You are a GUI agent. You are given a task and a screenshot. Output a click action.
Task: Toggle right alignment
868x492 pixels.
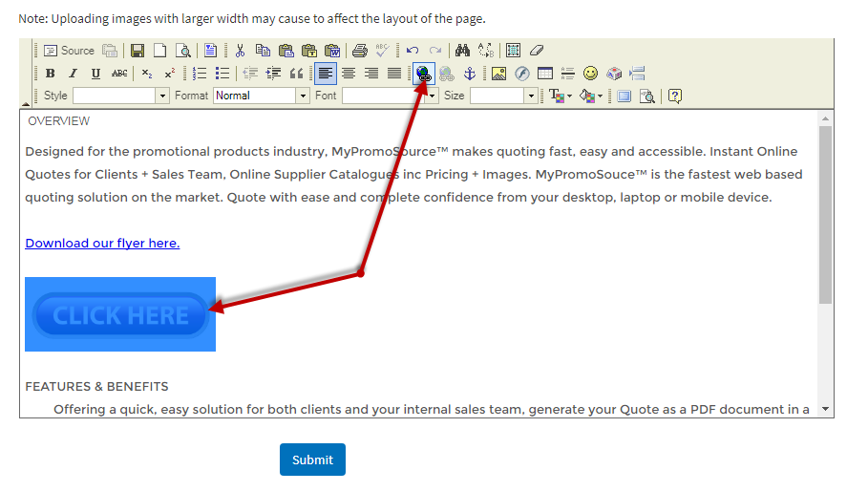[371, 74]
